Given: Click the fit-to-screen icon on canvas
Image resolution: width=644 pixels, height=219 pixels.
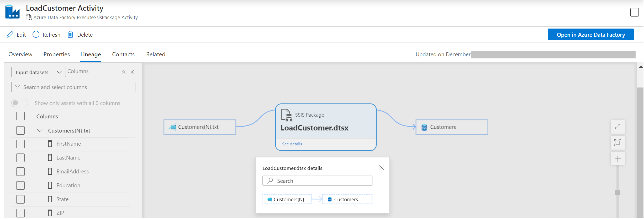Looking at the screenshot, I should [x=617, y=143].
